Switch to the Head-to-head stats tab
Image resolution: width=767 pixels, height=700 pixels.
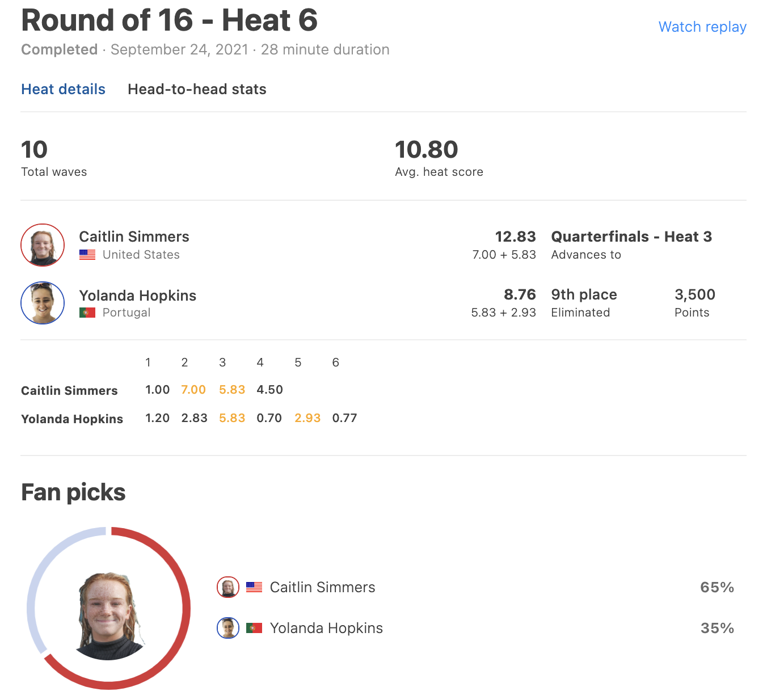tap(197, 89)
